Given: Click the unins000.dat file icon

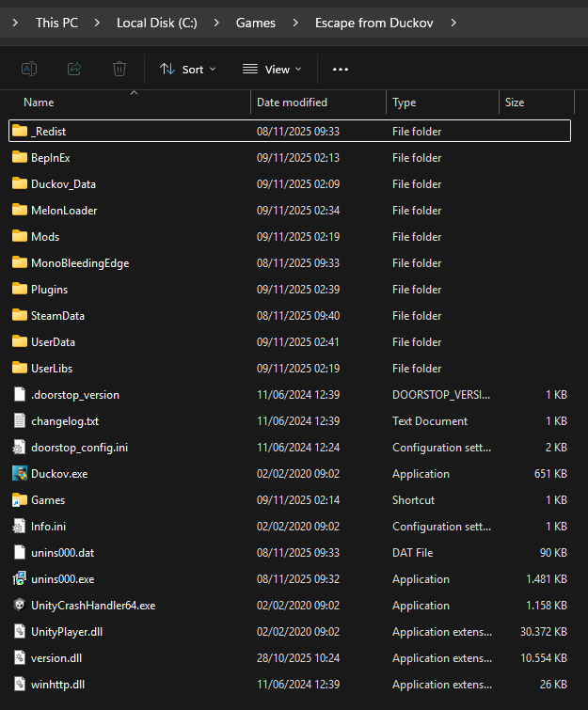Looking at the screenshot, I should tap(20, 552).
